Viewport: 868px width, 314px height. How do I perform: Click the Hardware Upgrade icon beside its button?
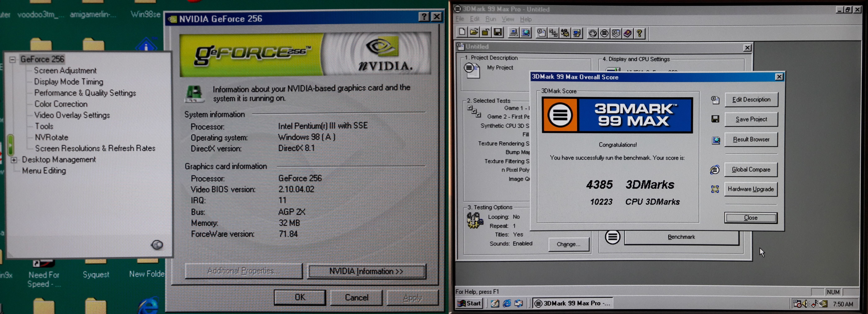point(715,189)
